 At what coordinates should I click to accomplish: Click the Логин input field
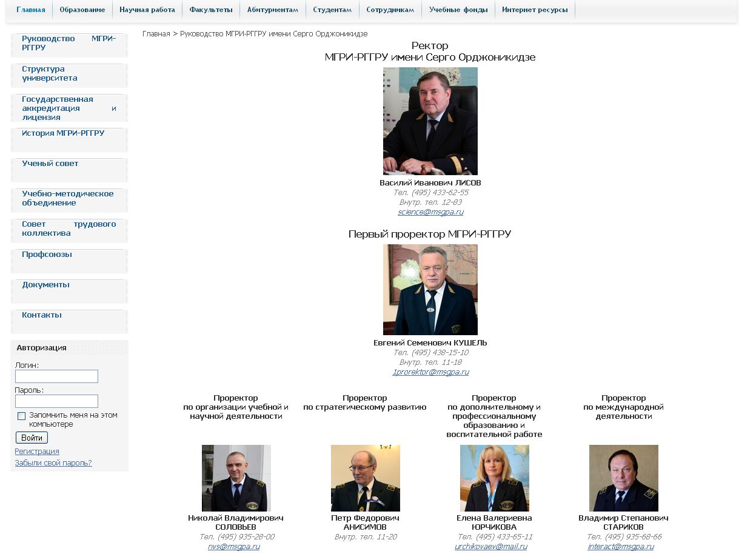tap(56, 376)
